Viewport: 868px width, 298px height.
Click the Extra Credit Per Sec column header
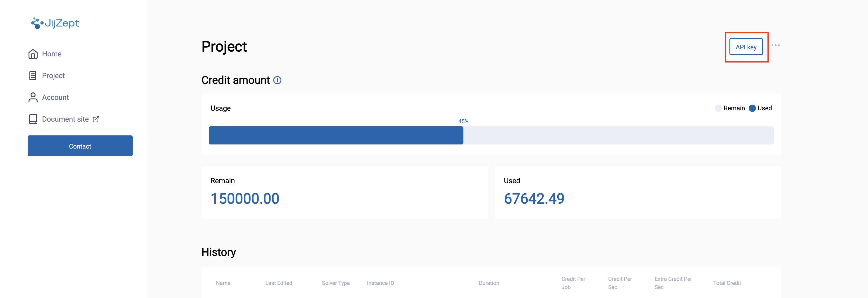point(673,283)
